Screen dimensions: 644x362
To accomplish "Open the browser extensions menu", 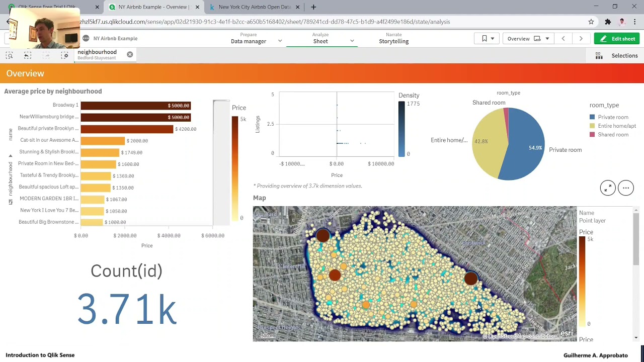I will click(x=608, y=22).
